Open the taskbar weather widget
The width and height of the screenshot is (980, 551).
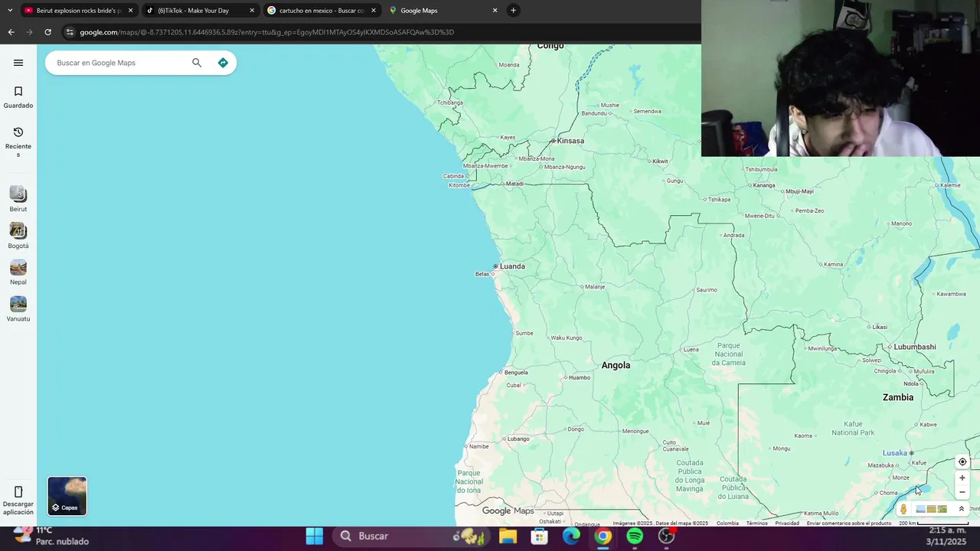52,536
